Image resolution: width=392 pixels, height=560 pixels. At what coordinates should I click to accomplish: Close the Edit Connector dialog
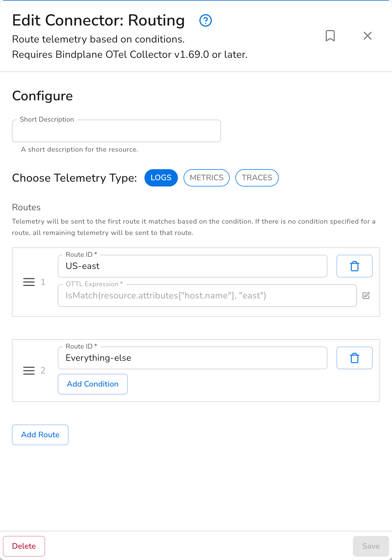click(x=367, y=36)
